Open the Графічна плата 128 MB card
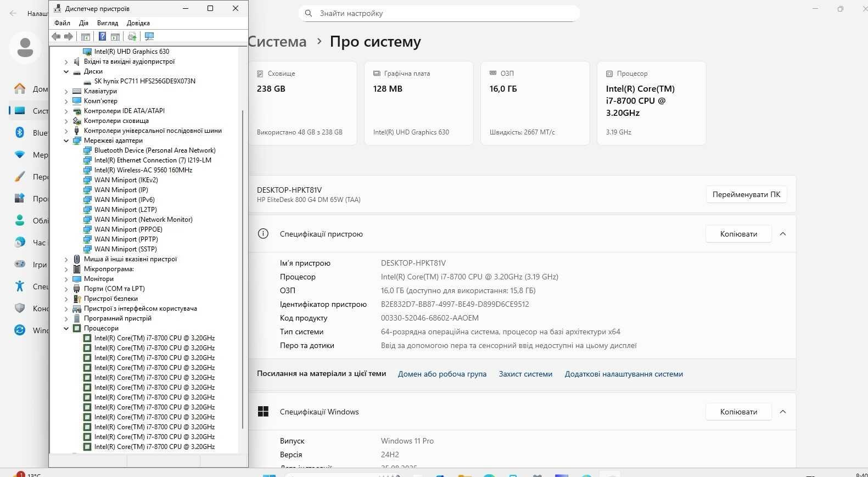 click(418, 103)
